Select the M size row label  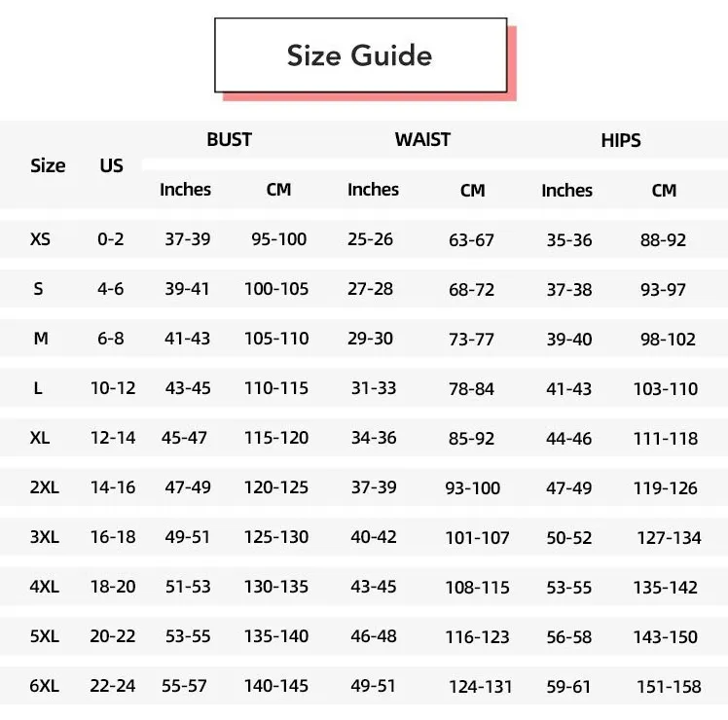(41, 339)
